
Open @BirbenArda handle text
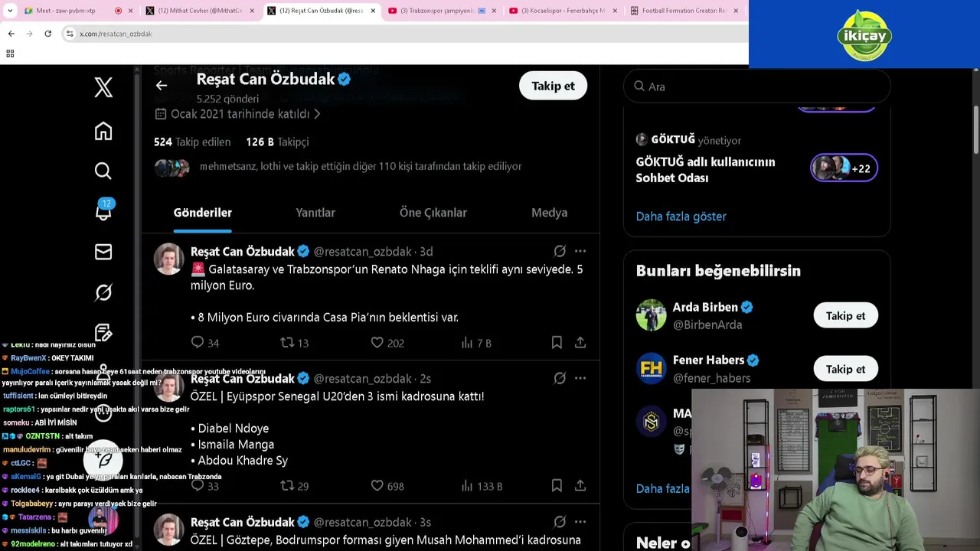[707, 324]
